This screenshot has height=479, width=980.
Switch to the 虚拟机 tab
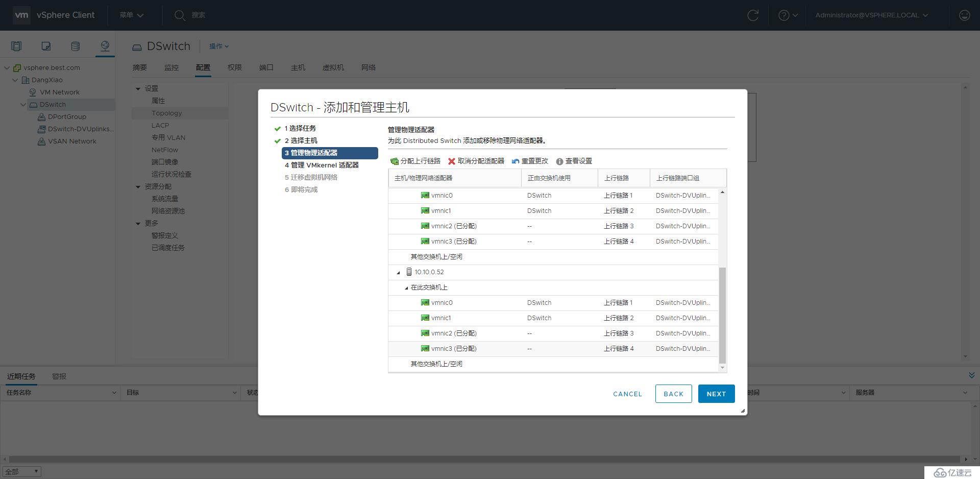pos(333,67)
